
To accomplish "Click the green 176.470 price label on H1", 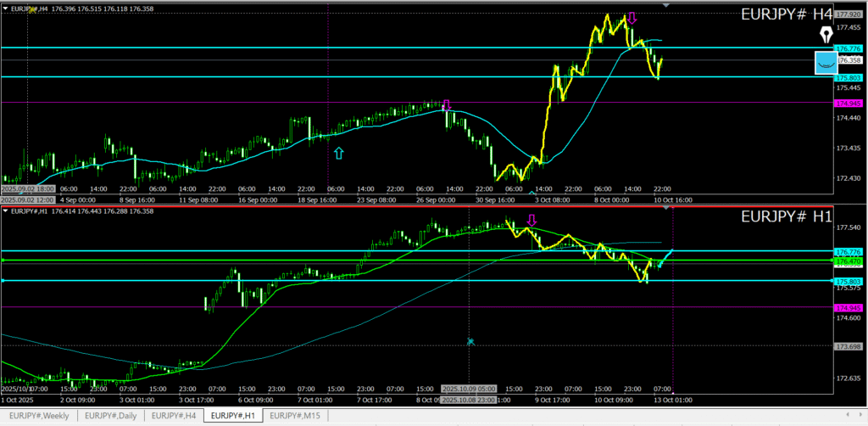I will click(x=848, y=261).
